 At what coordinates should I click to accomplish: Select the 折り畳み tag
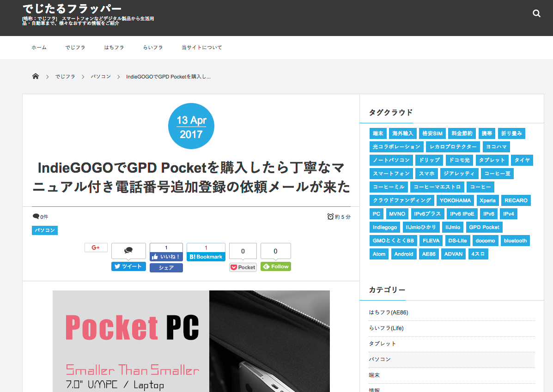click(511, 133)
